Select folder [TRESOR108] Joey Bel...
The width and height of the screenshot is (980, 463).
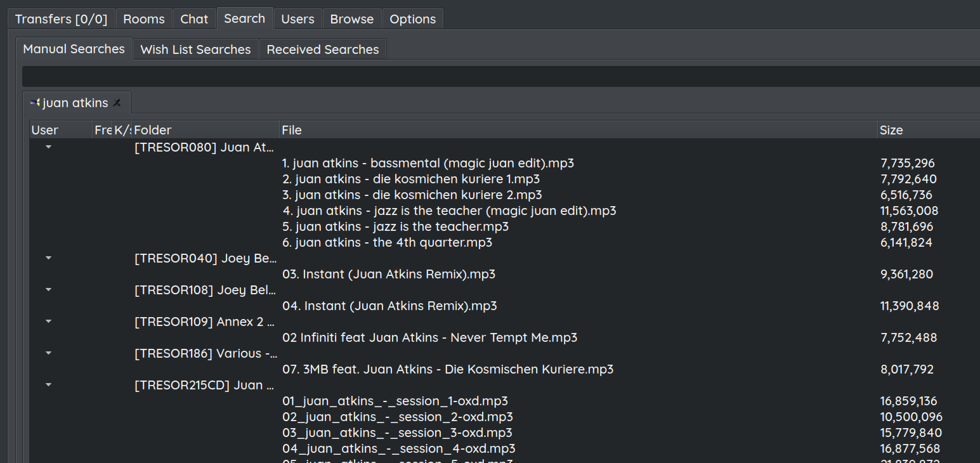pyautogui.click(x=206, y=290)
